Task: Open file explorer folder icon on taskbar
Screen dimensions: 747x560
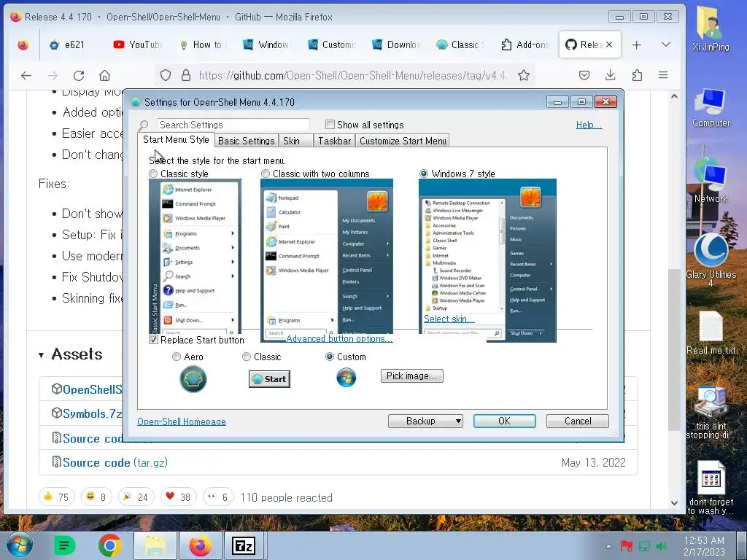Action: (x=155, y=545)
